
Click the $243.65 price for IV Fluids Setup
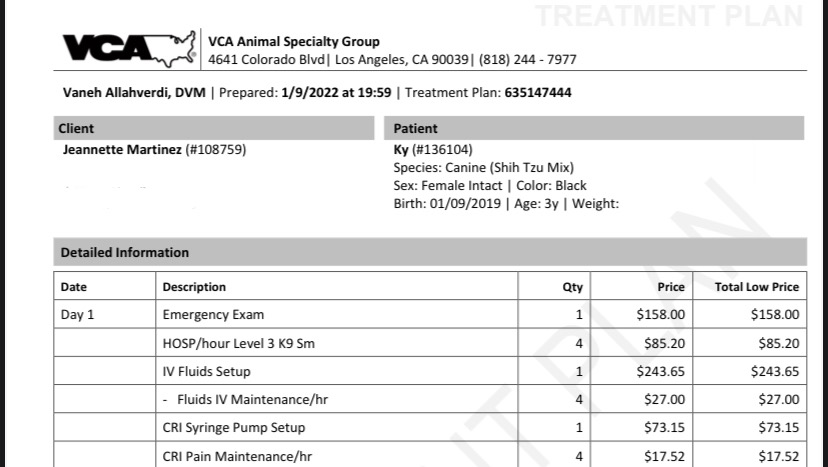(x=660, y=371)
